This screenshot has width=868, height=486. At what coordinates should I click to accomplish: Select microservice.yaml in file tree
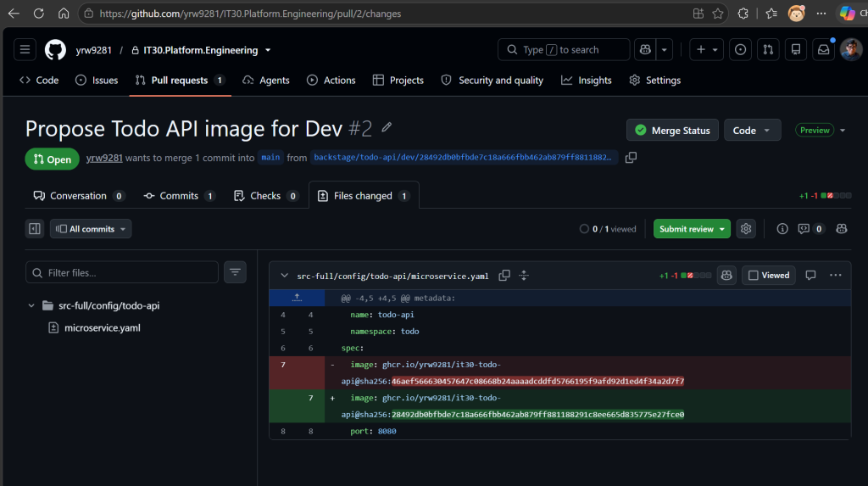103,327
